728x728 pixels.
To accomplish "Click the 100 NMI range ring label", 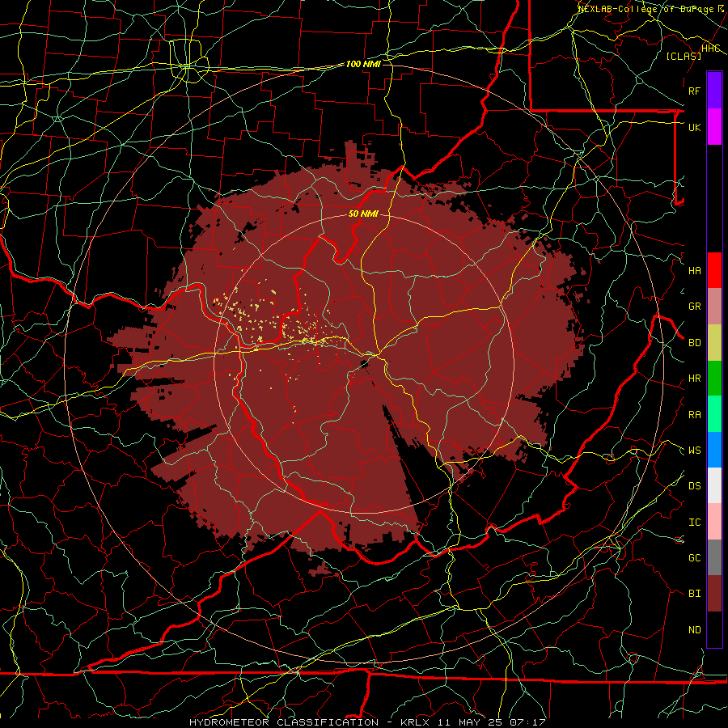I will [x=363, y=64].
